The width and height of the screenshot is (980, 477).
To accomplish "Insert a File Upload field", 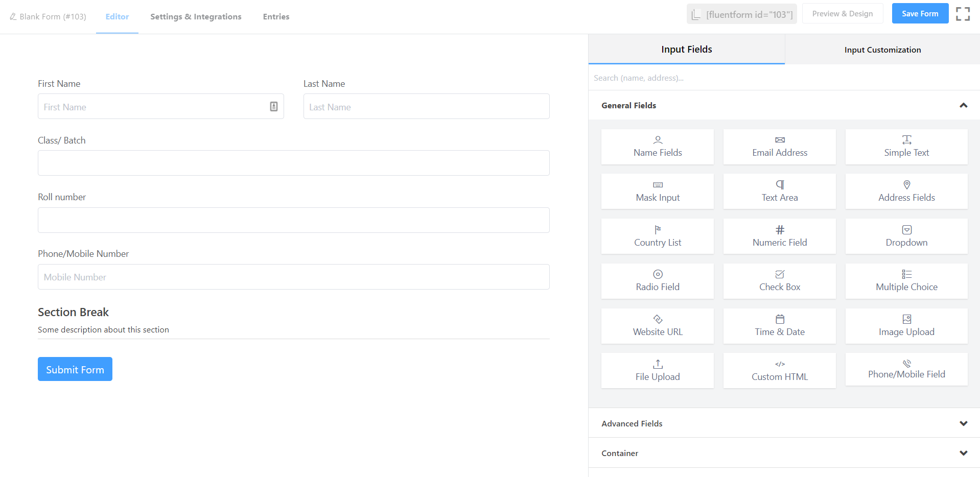I will pos(657,371).
